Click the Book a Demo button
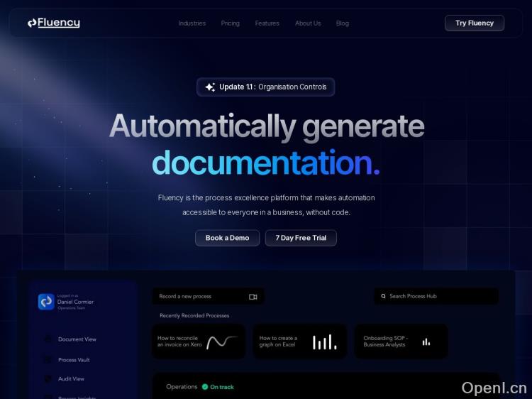Viewport: 532px width, 399px height. [x=227, y=238]
